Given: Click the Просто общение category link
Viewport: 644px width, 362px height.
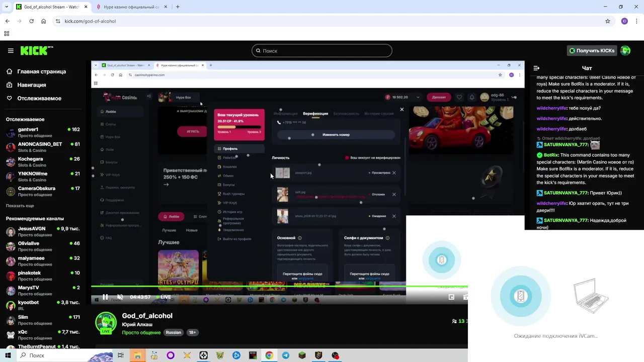Looking at the screenshot, I should pyautogui.click(x=141, y=332).
